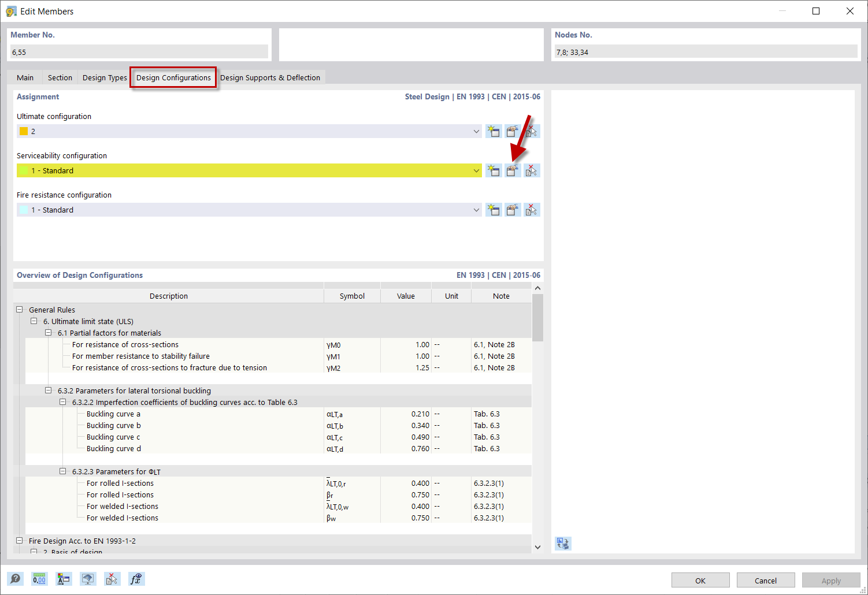This screenshot has width=868, height=595.
Task: Click the rendering view icon on bottom toolbar
Action: pyautogui.click(x=88, y=578)
